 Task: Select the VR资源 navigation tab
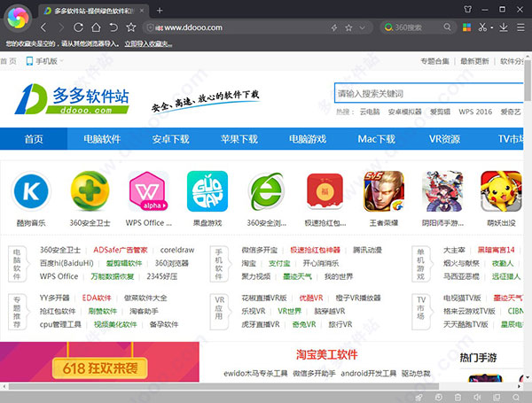pyautogui.click(x=444, y=139)
